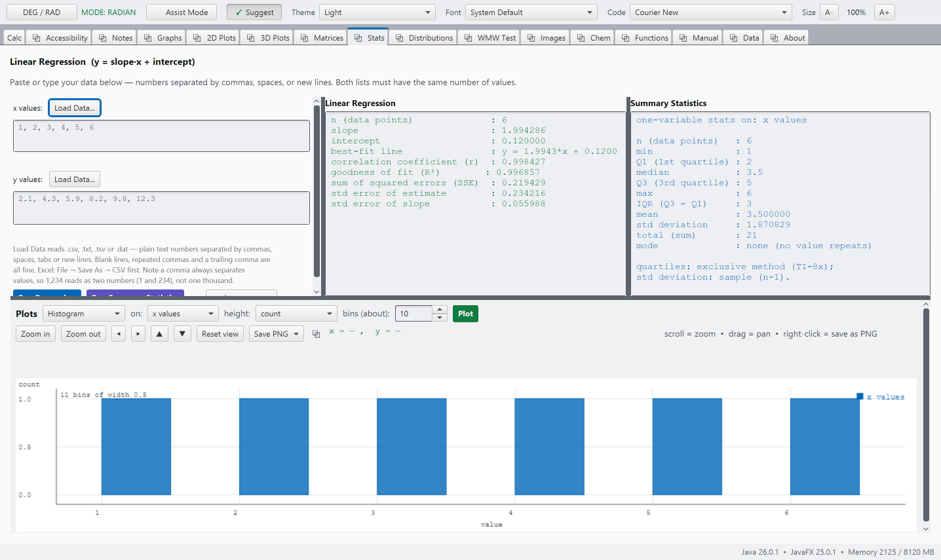Click the plot panel's vertical scrollbar
Image resolution: width=941 pixels, height=560 pixels.
coord(926,414)
